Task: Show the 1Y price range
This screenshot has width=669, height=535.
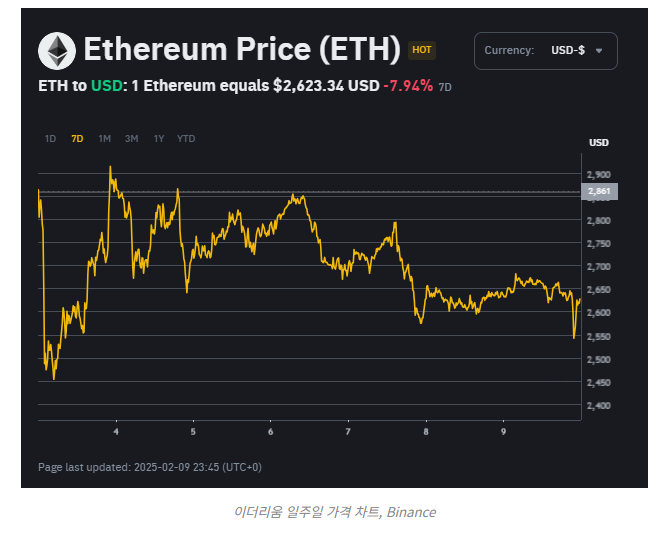Action: (x=158, y=139)
